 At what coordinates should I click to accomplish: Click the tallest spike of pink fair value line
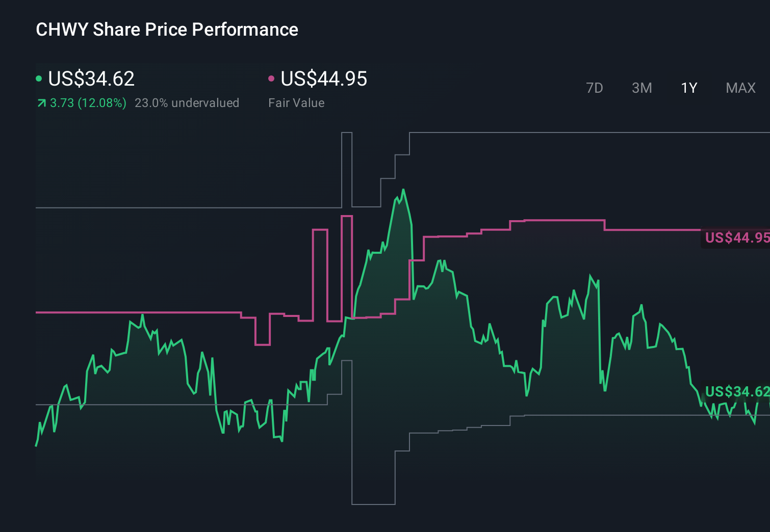click(x=347, y=217)
